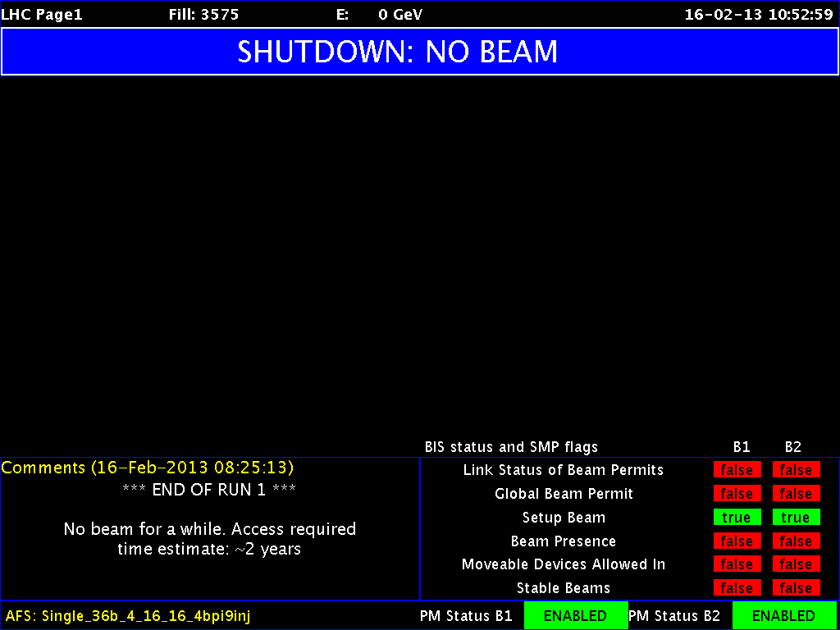Screen dimensions: 840x630
Task: Click B1 false flag for Moveable Devices
Action: (737, 564)
